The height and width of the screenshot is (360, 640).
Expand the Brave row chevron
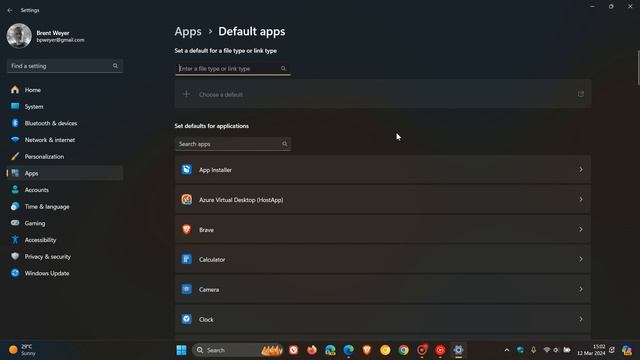coord(580,229)
